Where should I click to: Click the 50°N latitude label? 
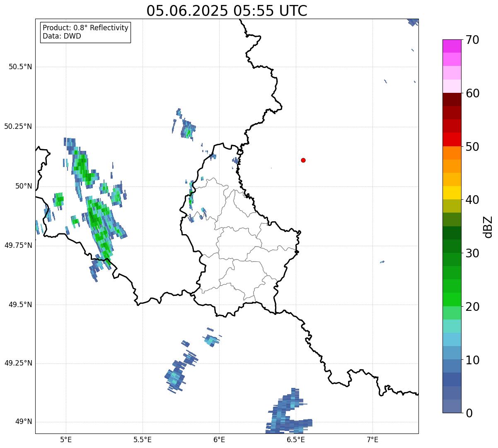tap(23, 186)
